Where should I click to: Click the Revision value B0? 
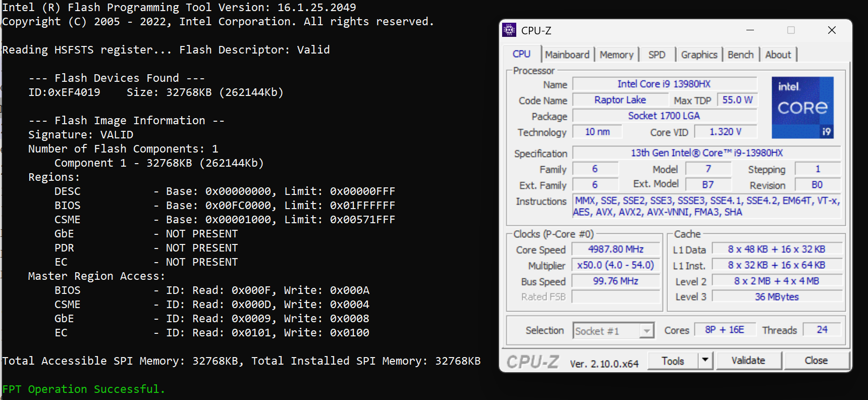[817, 185]
